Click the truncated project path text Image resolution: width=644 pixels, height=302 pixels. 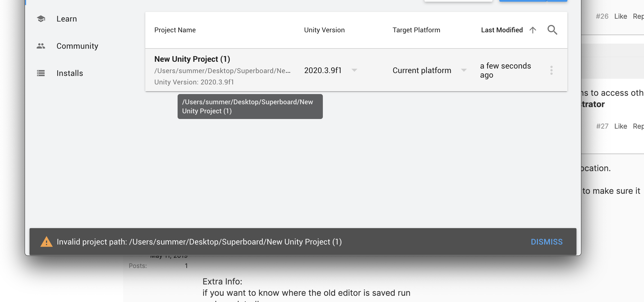click(x=222, y=71)
